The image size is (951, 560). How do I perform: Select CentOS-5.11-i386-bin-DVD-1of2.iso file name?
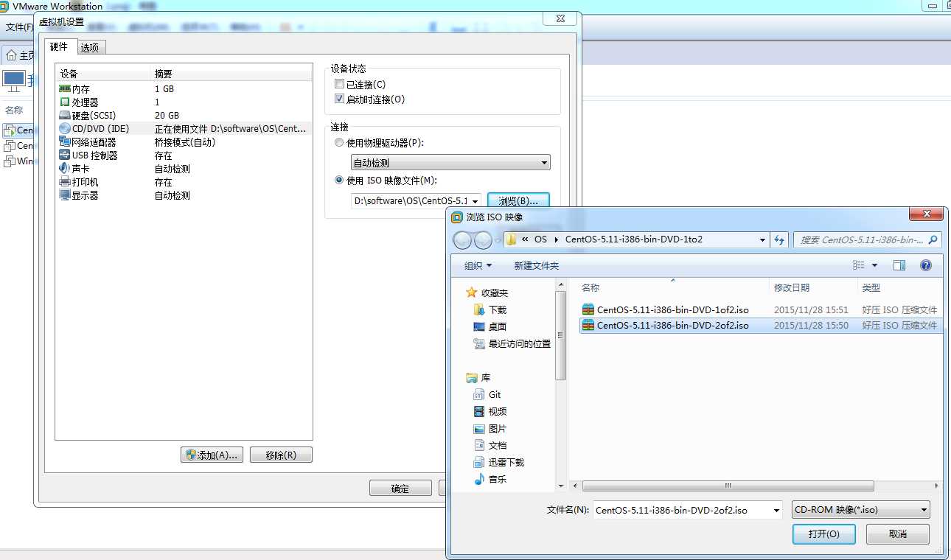673,310
